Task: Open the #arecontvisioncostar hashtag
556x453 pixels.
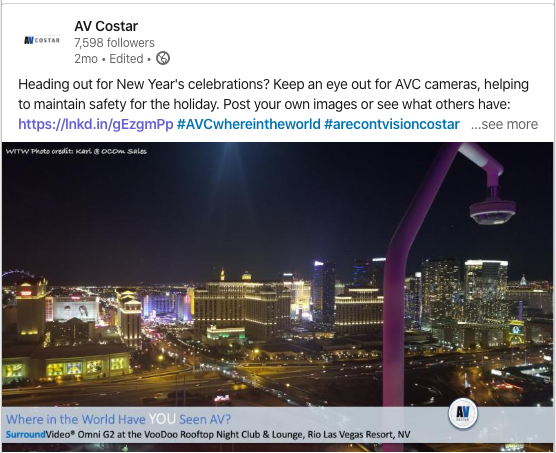Action: pyautogui.click(x=391, y=124)
